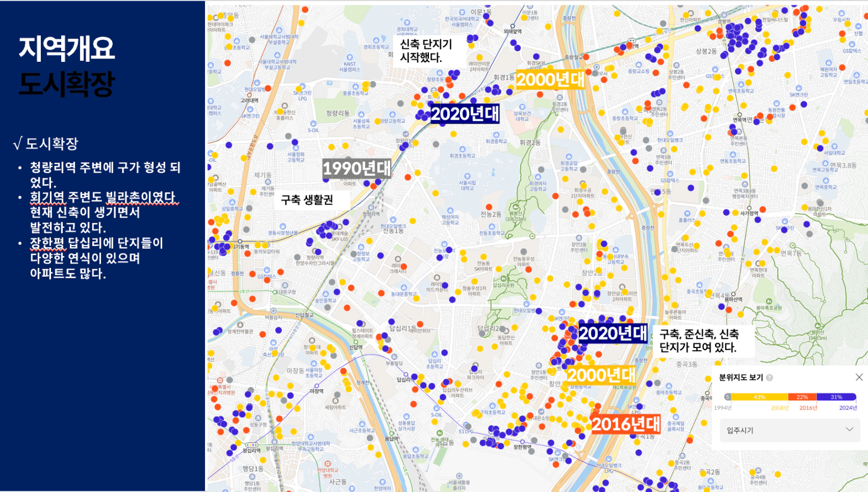
Task: Select the blue 31% legend segment
Action: tap(836, 397)
